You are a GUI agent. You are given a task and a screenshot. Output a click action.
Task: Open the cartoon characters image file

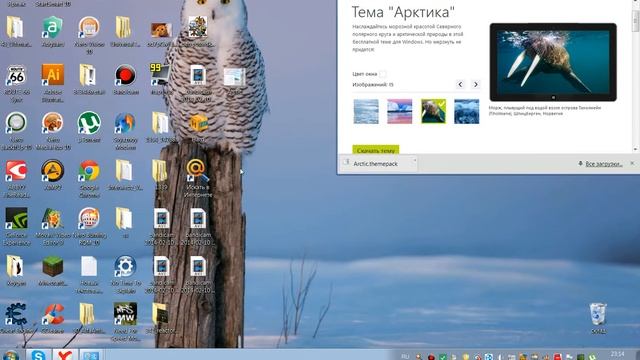click(198, 27)
